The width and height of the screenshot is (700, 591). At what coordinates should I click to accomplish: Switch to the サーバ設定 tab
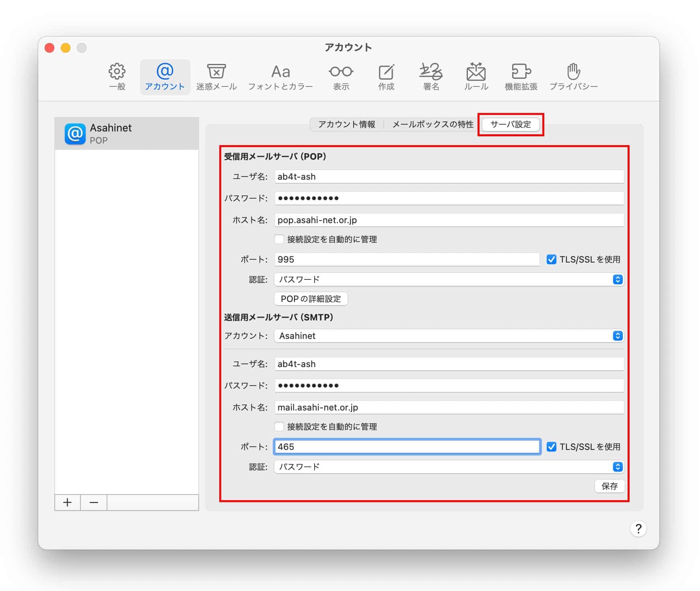[511, 124]
